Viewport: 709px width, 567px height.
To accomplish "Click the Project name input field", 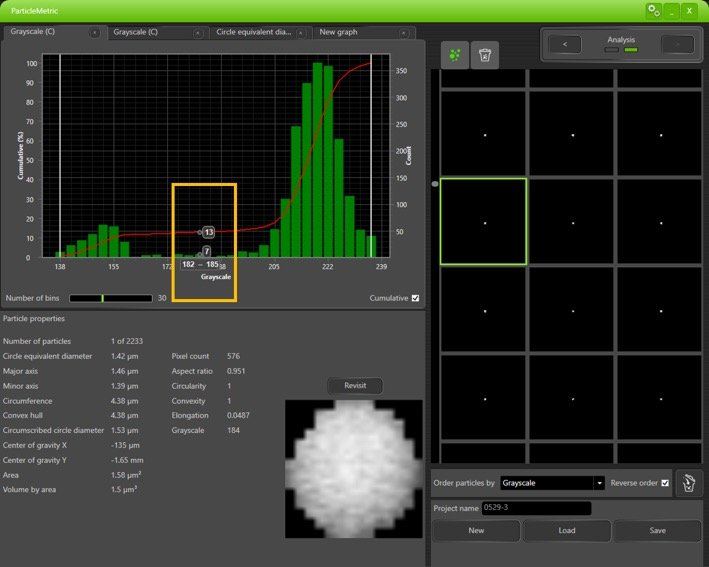I will point(536,508).
